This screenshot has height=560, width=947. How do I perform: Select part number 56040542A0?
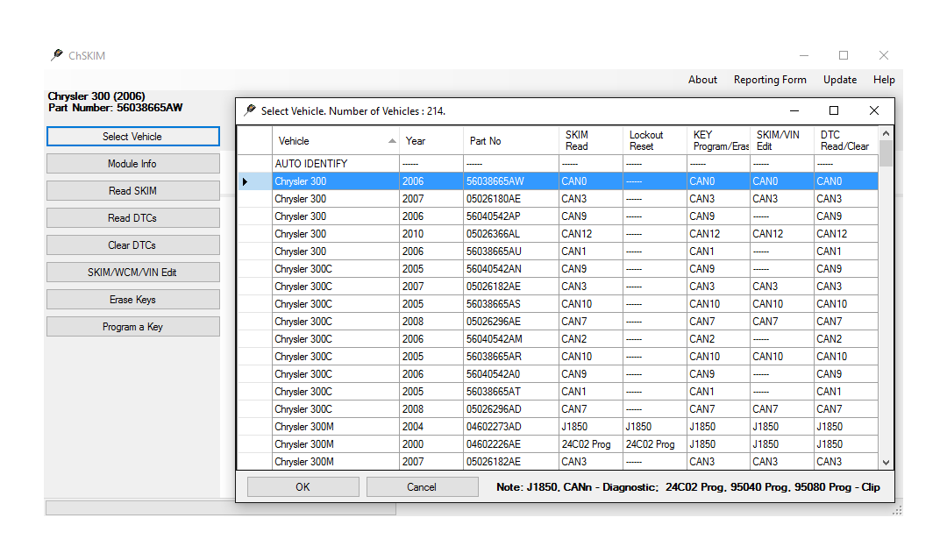511,373
